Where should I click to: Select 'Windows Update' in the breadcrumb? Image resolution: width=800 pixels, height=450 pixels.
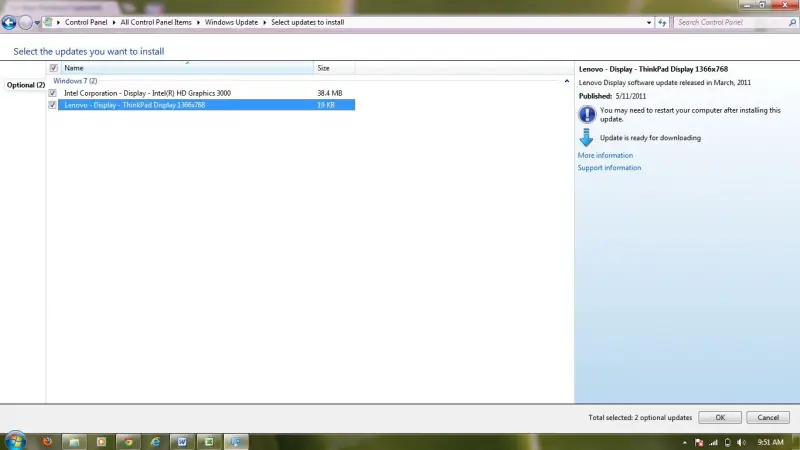[x=231, y=22]
